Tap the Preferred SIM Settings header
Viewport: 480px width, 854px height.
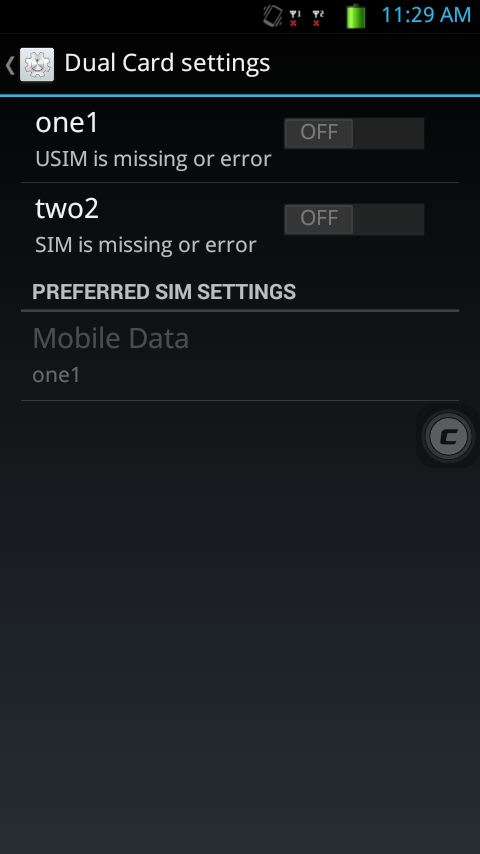(164, 292)
